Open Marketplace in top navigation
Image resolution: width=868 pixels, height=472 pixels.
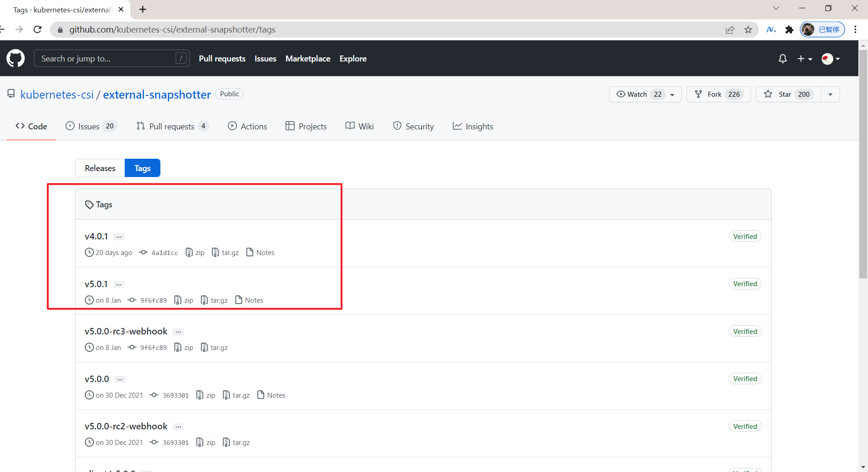tap(308, 59)
